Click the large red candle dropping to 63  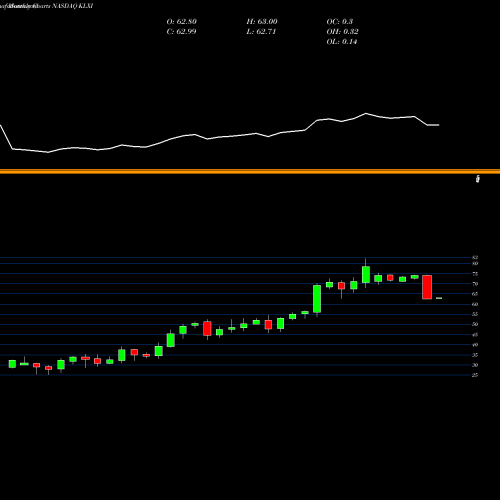(x=427, y=287)
